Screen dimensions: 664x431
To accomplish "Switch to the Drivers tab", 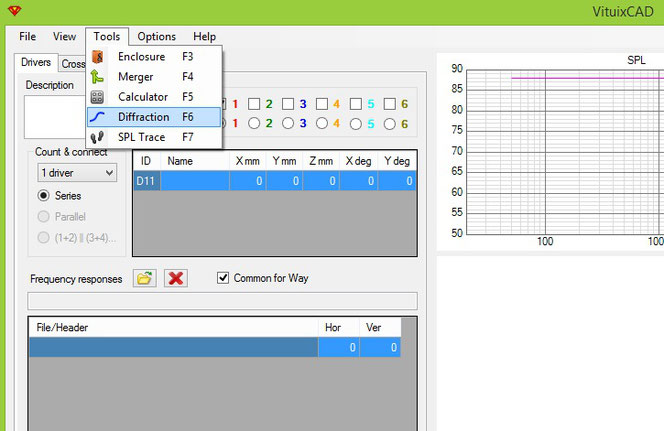I will click(36, 62).
